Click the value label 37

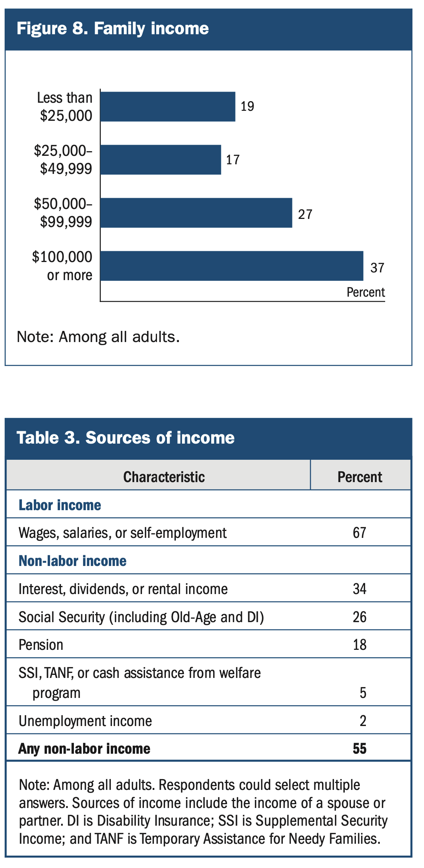coord(377,267)
